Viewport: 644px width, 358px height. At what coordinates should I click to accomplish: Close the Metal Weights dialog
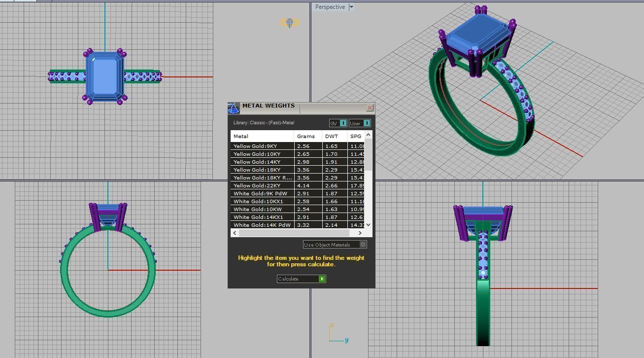pyautogui.click(x=370, y=107)
